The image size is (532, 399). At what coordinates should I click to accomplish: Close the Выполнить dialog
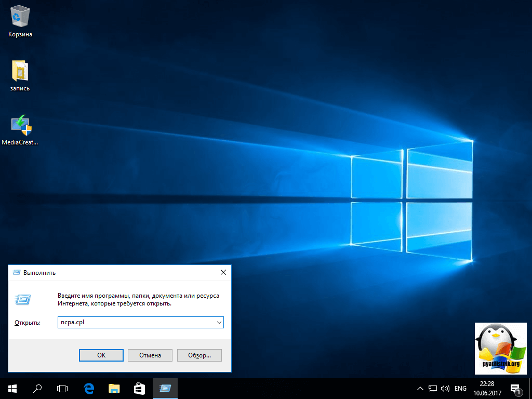223,272
